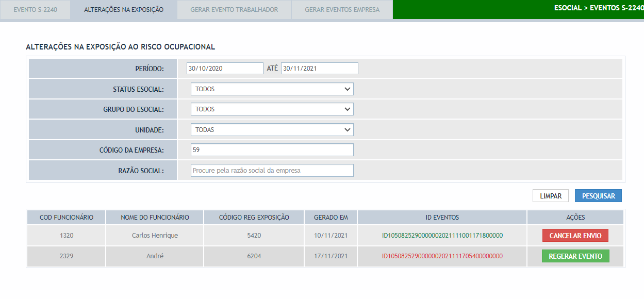Click CANCELAR ENVIO for Carlos Henrique

(575, 236)
